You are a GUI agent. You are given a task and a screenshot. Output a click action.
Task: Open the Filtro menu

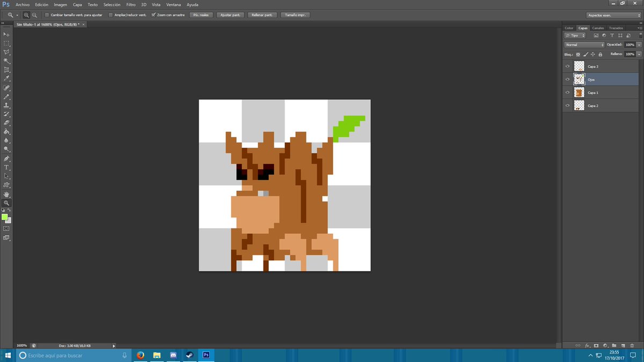coord(131,4)
